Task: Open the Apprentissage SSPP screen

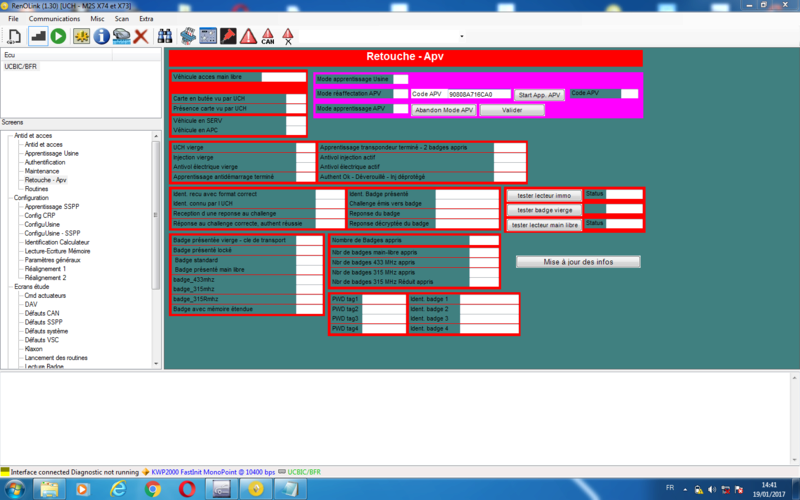Action: (52, 207)
